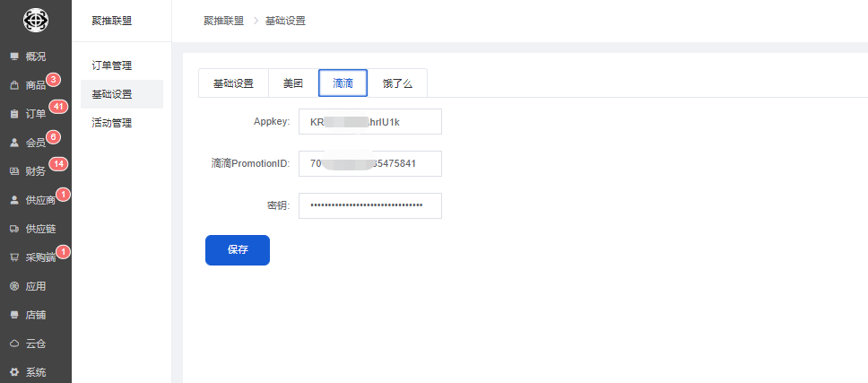Open the 应用 apps sidebar icon
This screenshot has width=868, height=383.
click(14, 286)
